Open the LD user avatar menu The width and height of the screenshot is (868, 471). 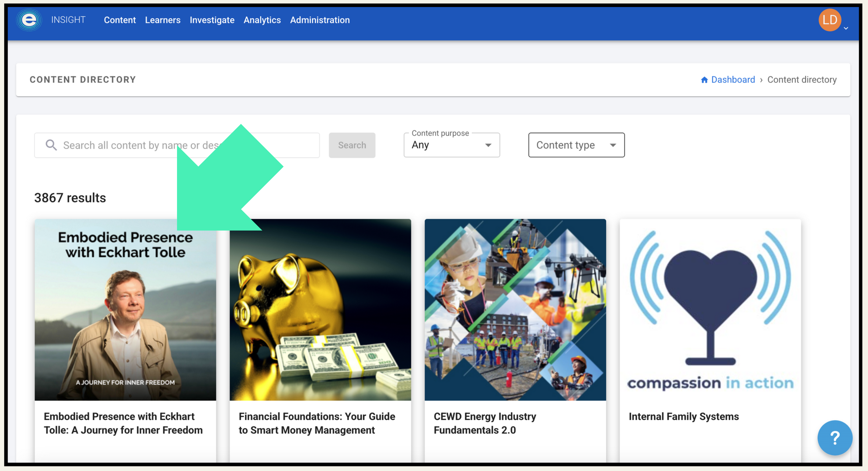[830, 20]
